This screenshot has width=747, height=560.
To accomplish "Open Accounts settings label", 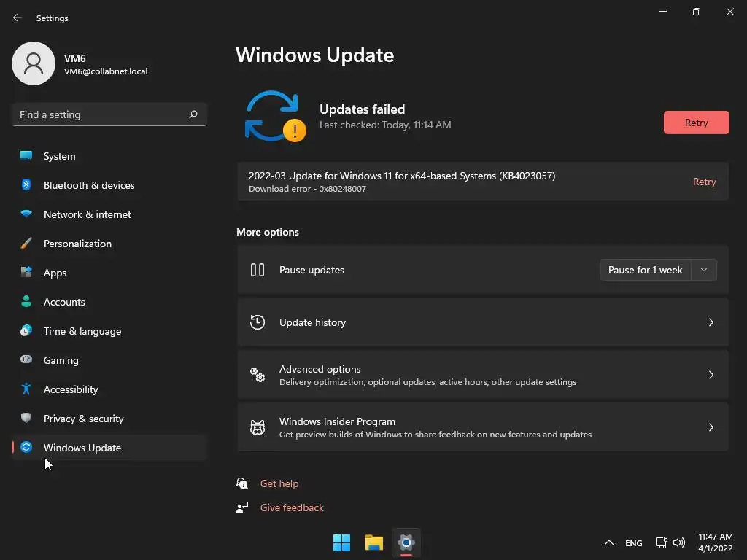I will tap(64, 302).
